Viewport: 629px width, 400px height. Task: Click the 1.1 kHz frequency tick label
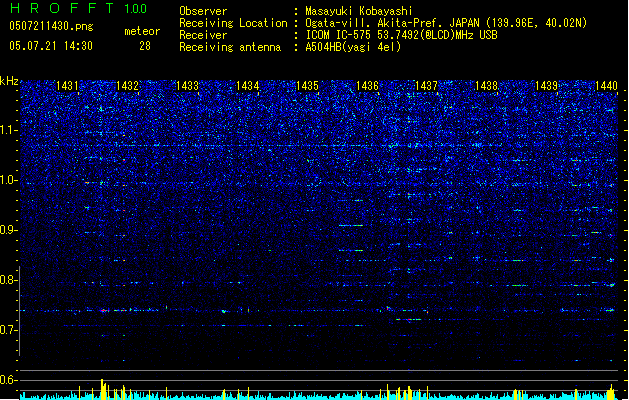pyautogui.click(x=9, y=130)
